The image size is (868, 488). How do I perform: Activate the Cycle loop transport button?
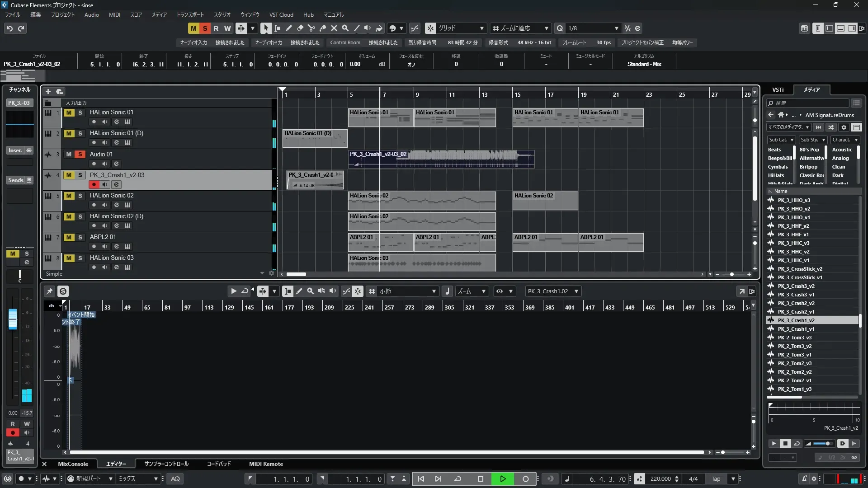pos(458,479)
